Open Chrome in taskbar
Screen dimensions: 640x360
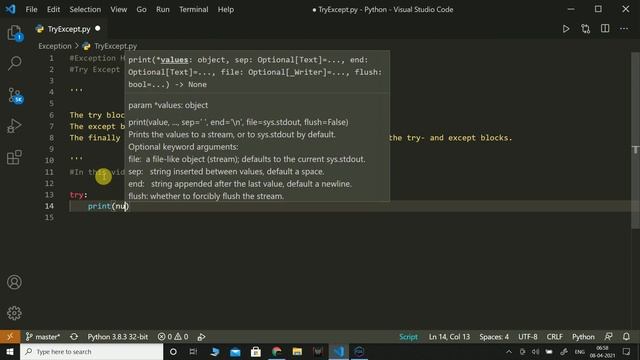276,351
